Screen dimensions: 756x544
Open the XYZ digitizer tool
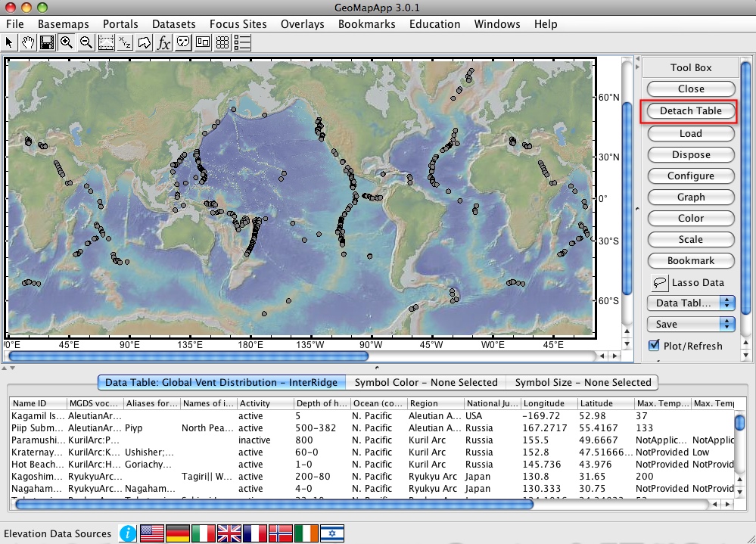tap(123, 42)
